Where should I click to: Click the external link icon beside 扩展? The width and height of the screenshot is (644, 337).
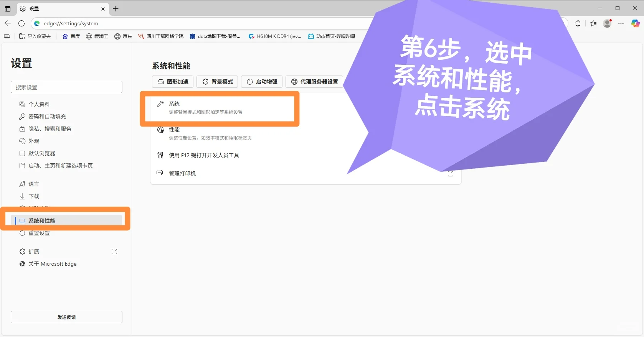point(114,252)
